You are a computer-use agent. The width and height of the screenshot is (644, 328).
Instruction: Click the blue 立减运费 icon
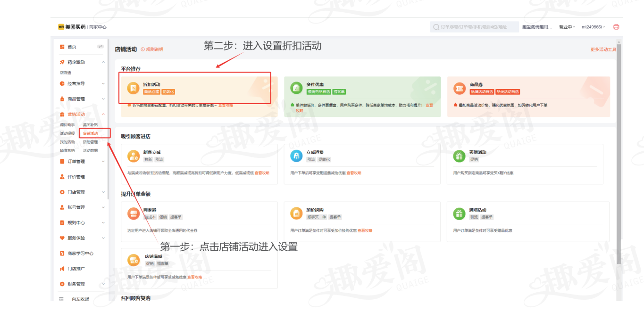[296, 156]
